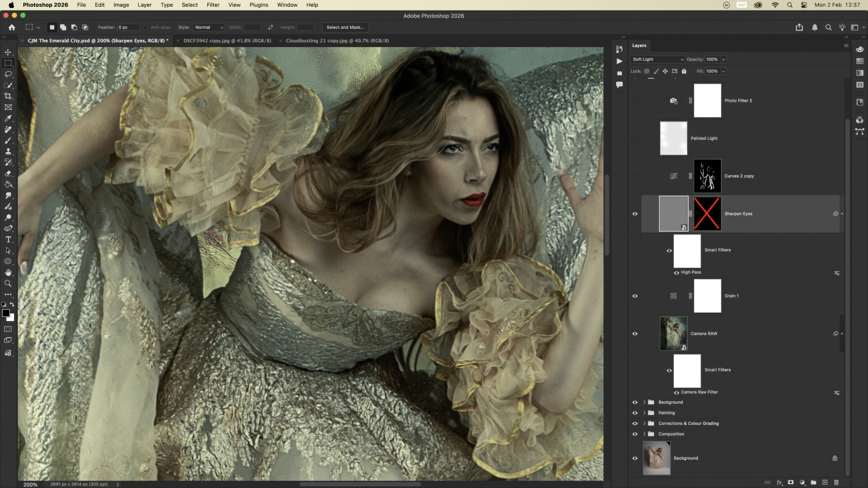The height and width of the screenshot is (488, 868).
Task: Hide the Grain 1 layer
Action: [635, 296]
